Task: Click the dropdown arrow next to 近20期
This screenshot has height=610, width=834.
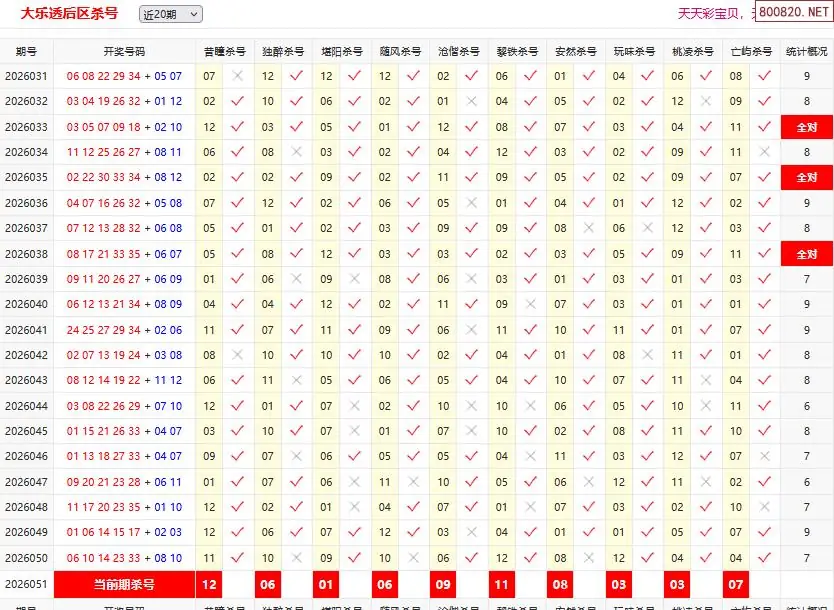Action: 194,14
